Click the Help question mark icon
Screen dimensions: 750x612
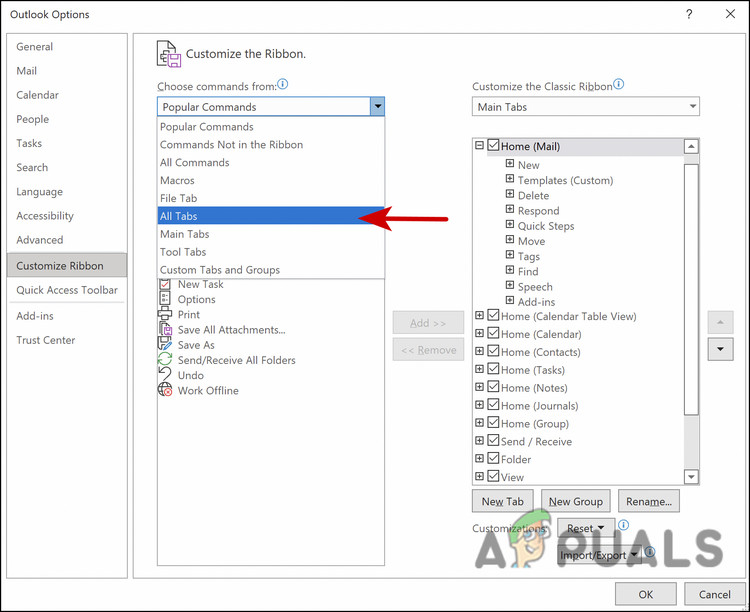click(689, 14)
